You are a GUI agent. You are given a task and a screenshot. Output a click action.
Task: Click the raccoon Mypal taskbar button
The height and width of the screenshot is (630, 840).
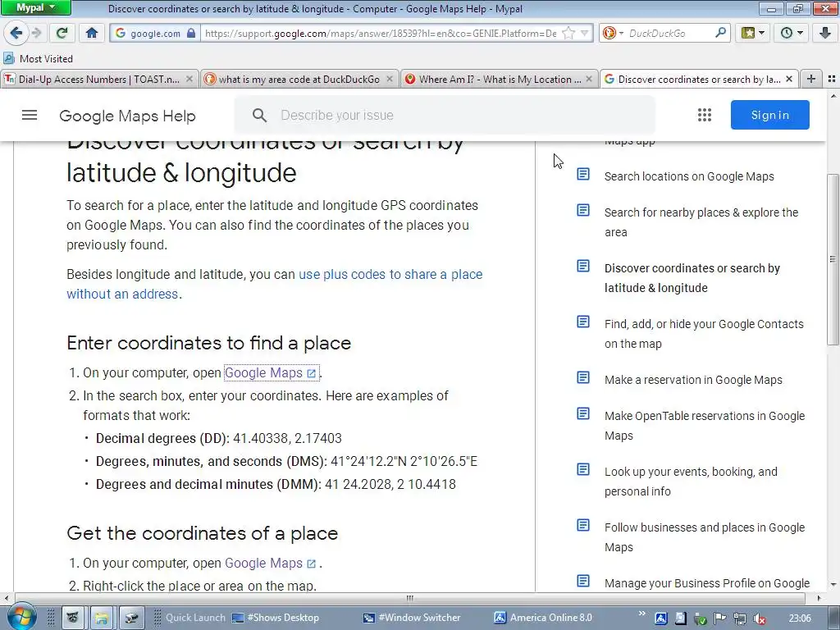(73, 619)
